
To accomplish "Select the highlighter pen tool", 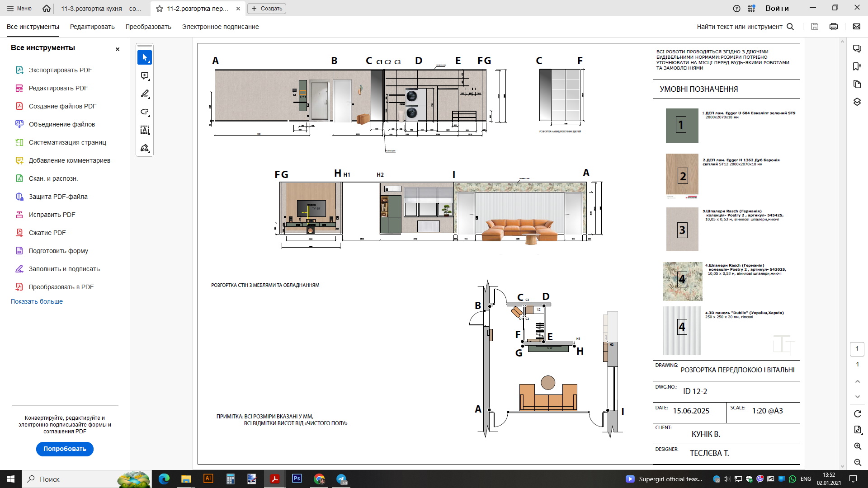I will tap(145, 94).
